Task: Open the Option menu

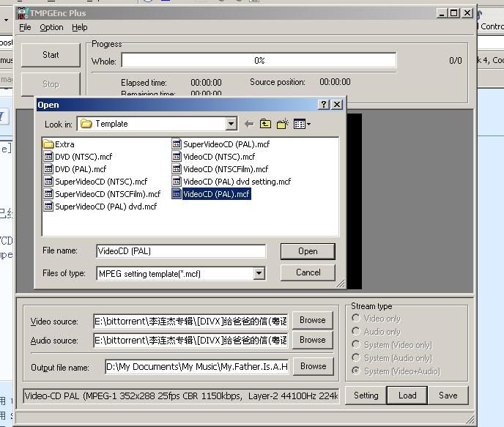Action: coord(51,27)
